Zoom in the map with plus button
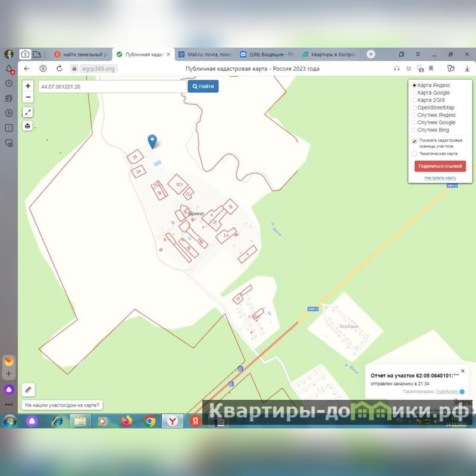Viewport: 476px width, 476px height. pos(28,86)
